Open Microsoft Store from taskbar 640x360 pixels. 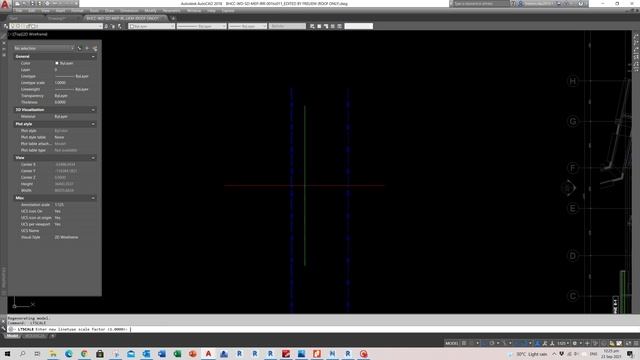point(100,354)
